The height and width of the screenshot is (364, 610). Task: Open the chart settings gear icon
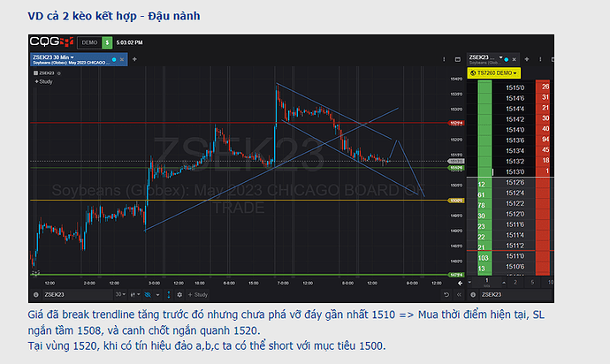[x=179, y=295]
